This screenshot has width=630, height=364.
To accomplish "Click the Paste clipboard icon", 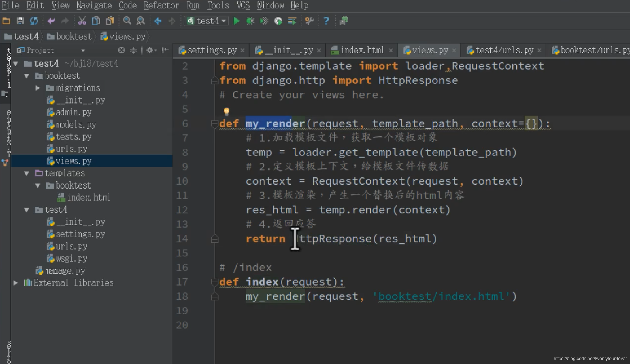I will [x=110, y=21].
